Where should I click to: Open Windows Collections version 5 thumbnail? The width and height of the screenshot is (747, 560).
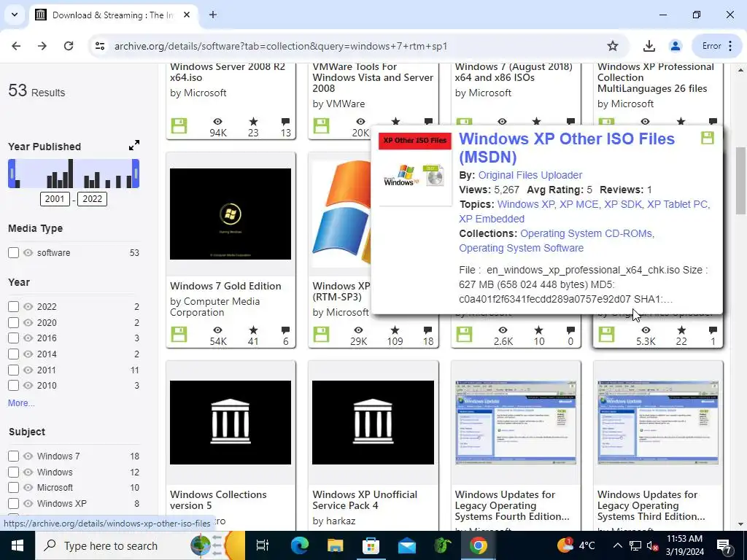[x=231, y=422]
